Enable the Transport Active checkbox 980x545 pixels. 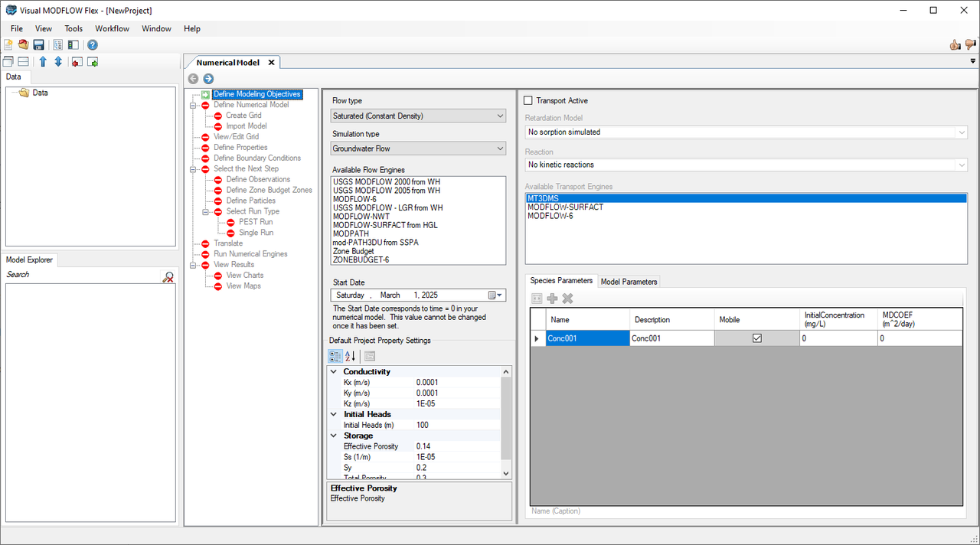528,100
